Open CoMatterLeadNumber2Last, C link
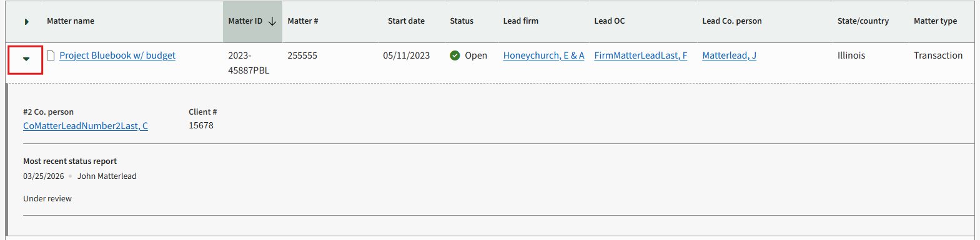The height and width of the screenshot is (240, 980). pyautogui.click(x=86, y=126)
